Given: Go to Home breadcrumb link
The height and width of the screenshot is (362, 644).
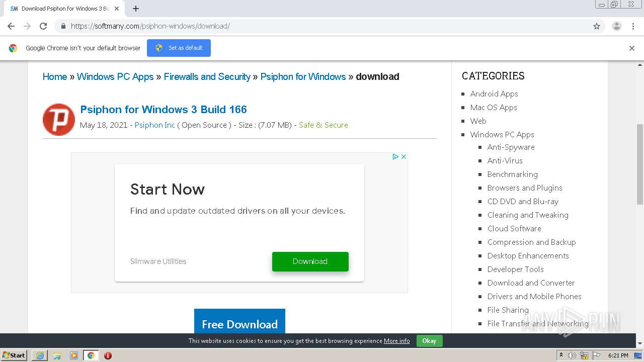Looking at the screenshot, I should pyautogui.click(x=55, y=76).
